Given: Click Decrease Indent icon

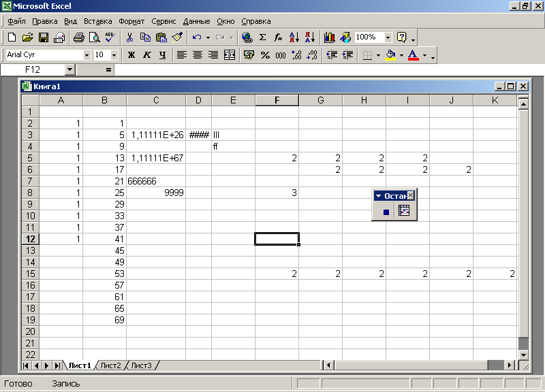Looking at the screenshot, I should 332,55.
